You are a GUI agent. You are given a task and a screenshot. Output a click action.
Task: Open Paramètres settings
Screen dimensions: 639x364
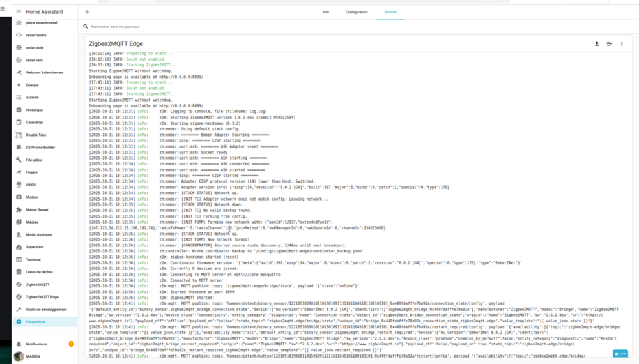[x=45, y=322]
